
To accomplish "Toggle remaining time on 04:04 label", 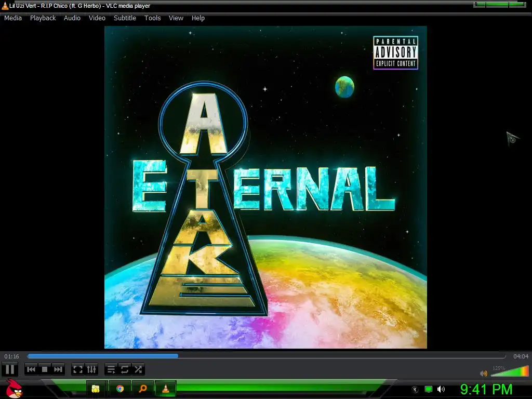I will coord(521,356).
